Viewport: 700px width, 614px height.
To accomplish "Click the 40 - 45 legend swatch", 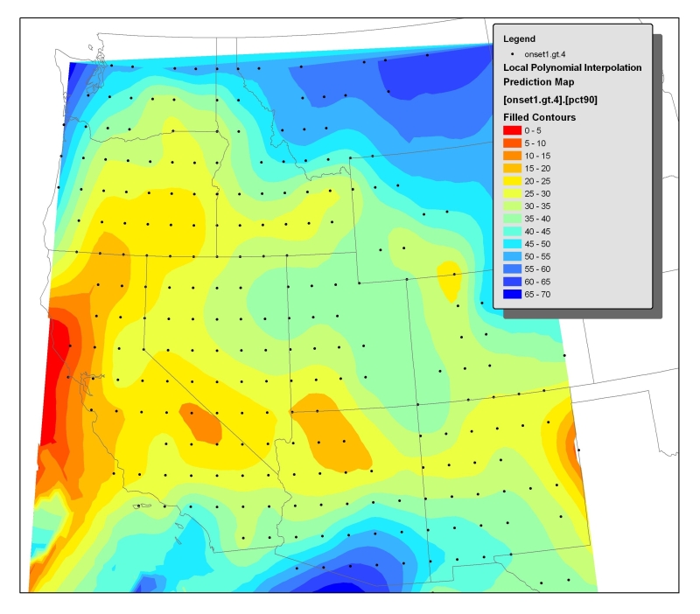I will click(512, 231).
